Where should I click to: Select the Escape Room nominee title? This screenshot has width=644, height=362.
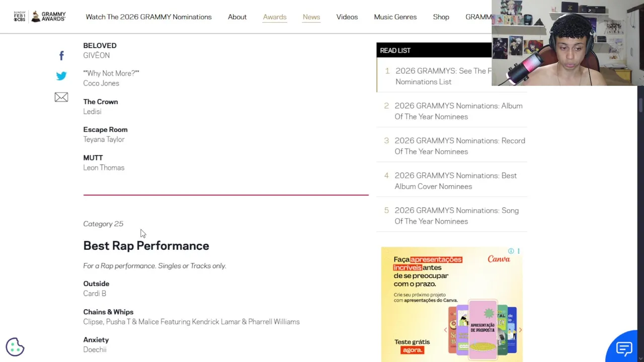(105, 130)
